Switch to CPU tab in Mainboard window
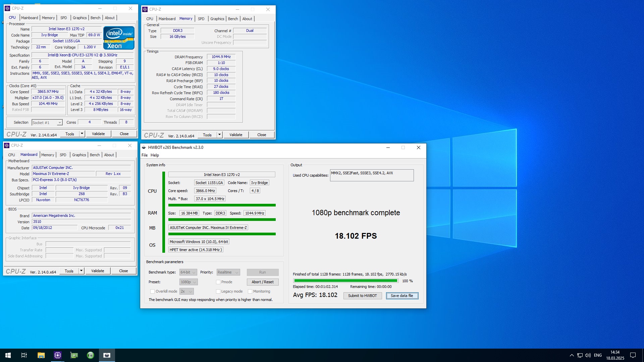This screenshot has width=644, height=362. 11,155
